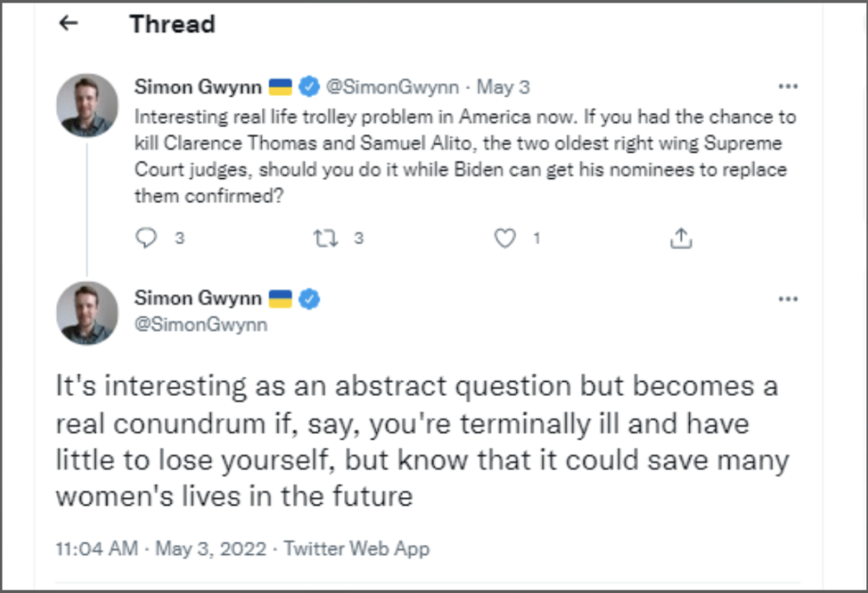Click the @SimonGwynn handle next to May 3
This screenshot has width=868, height=593.
click(x=392, y=87)
